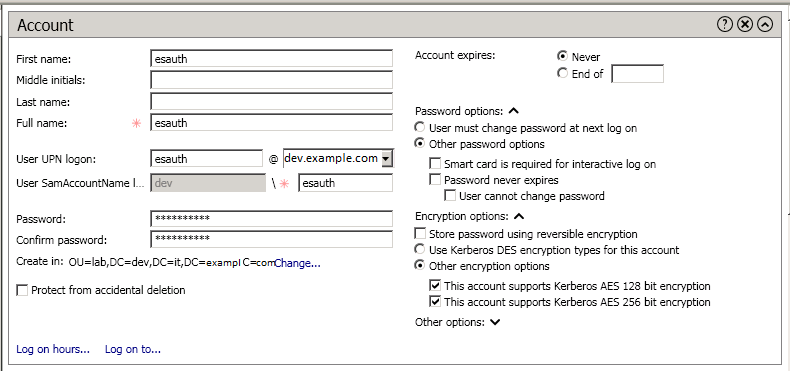Screen dimensions: 790x371
Task: Choose User must change password at next log on
Action: (x=419, y=128)
